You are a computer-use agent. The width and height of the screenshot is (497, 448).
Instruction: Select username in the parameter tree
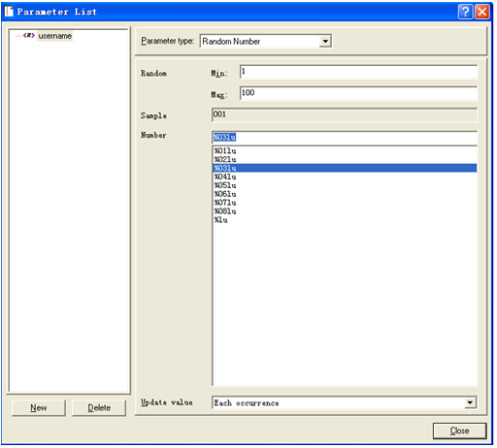click(x=54, y=36)
